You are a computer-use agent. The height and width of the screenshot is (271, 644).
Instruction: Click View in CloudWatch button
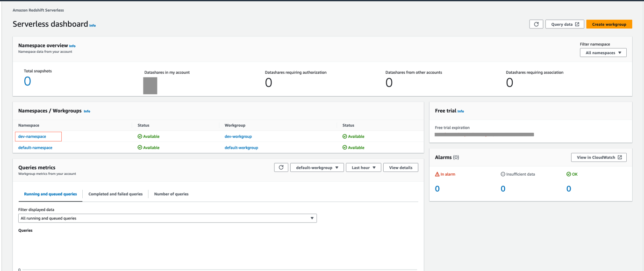(599, 157)
